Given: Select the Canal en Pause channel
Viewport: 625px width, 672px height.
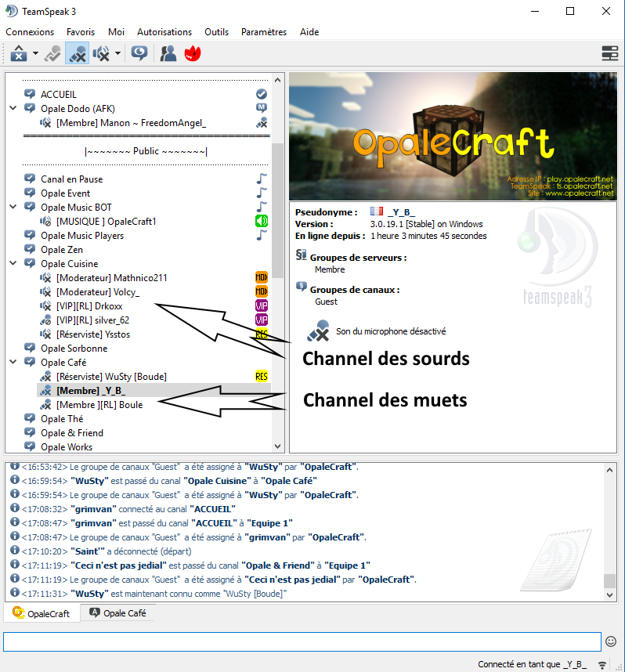Looking at the screenshot, I should click(71, 179).
